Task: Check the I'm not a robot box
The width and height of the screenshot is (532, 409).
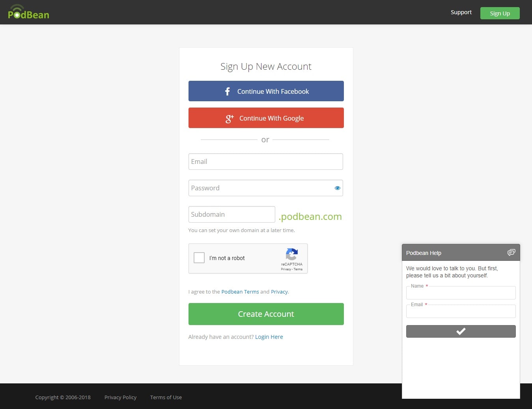Action: pos(199,258)
